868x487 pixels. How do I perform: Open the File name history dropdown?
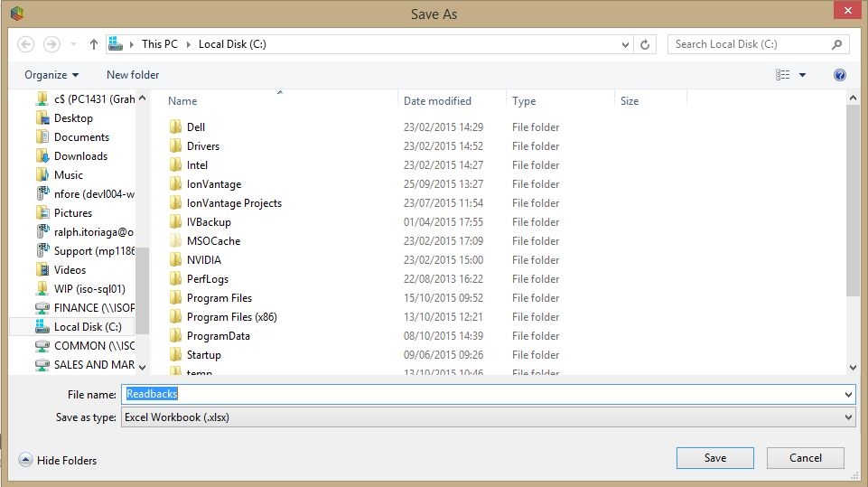click(x=848, y=395)
